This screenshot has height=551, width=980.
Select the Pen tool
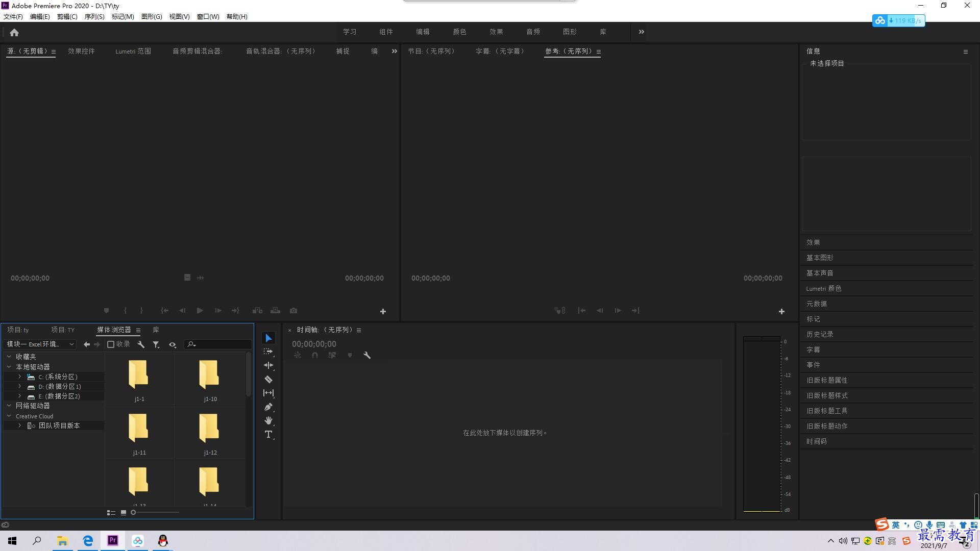(x=268, y=407)
